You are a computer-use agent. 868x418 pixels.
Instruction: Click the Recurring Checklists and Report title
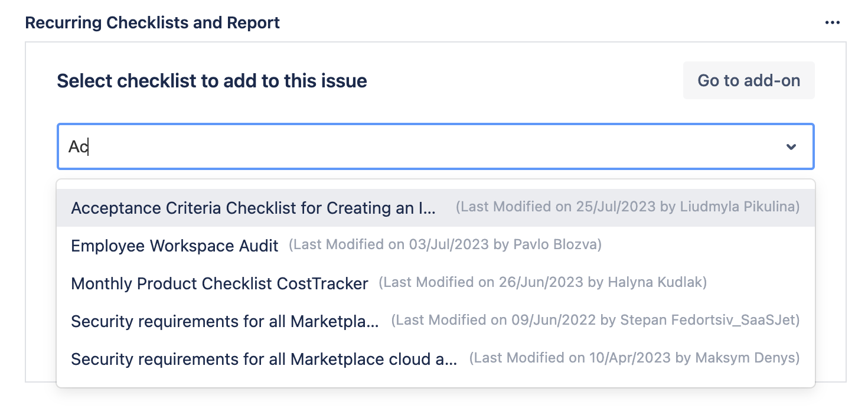pos(152,23)
